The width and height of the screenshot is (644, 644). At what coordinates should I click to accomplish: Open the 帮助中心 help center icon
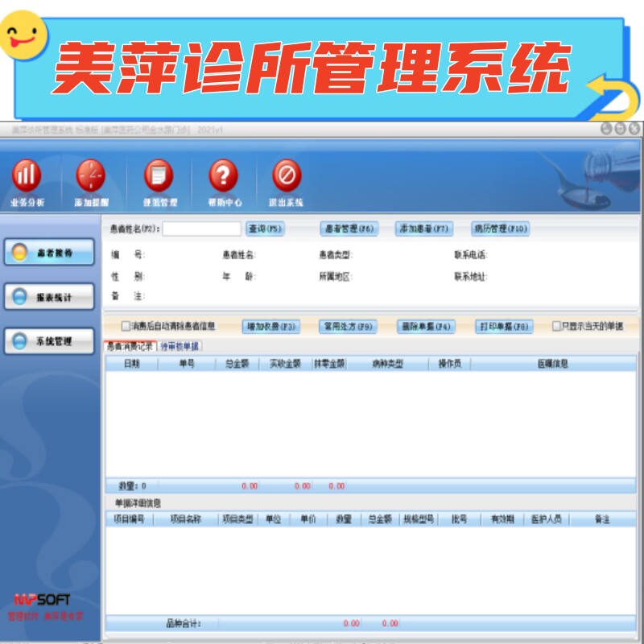point(224,176)
